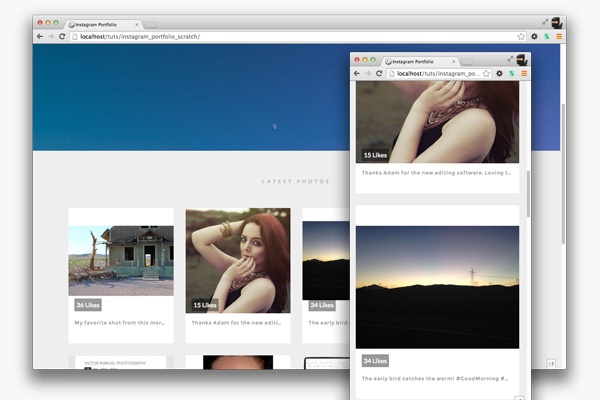This screenshot has height=400, width=600.
Task: Open red-haired woman photo in large window
Action: point(238,261)
